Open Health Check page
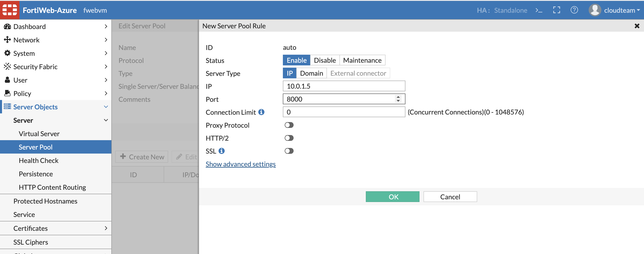Image resolution: width=644 pixels, height=254 pixels. (x=55, y=160)
